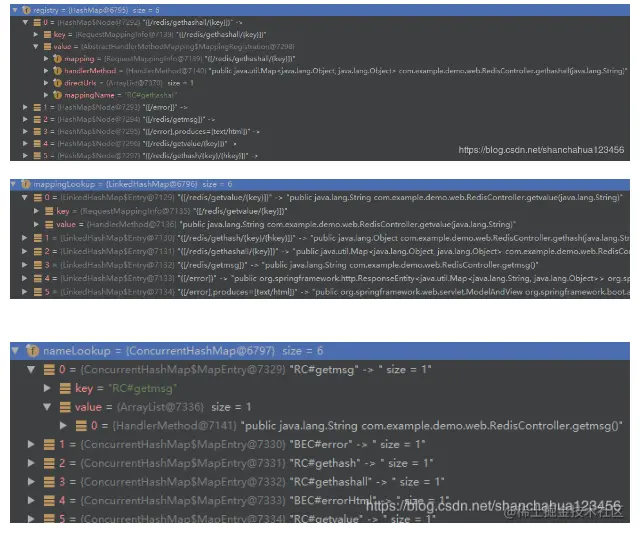Click the mappingName field icon
Screen dimensions: 641x536
click(x=57, y=95)
